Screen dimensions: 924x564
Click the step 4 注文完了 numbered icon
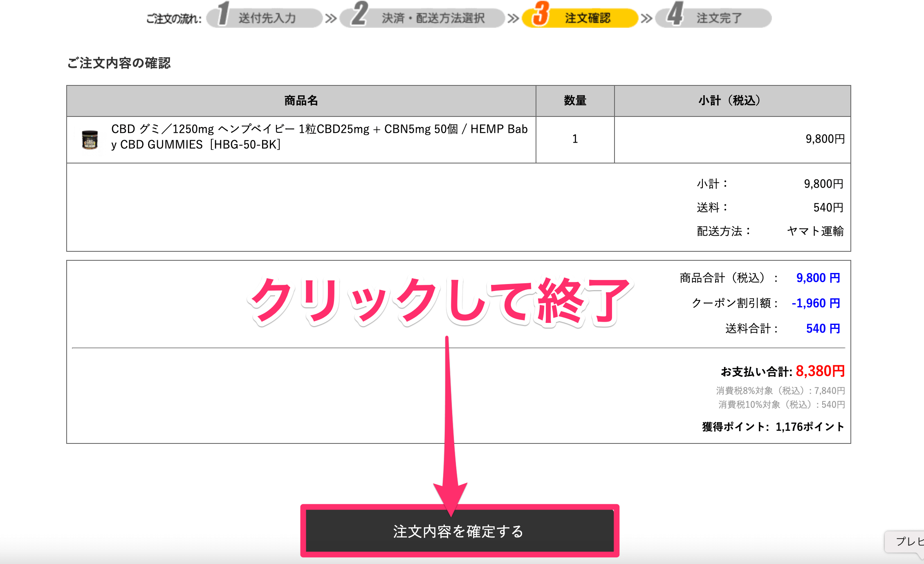675,17
